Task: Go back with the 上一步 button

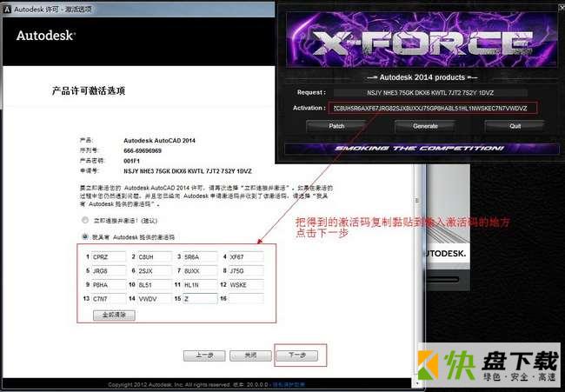Action: 204,355
